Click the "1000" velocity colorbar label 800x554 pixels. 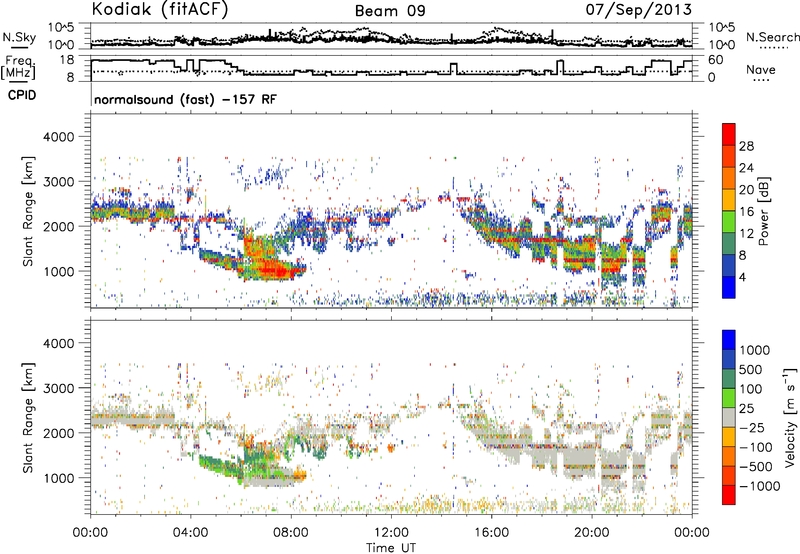pyautogui.click(x=754, y=350)
